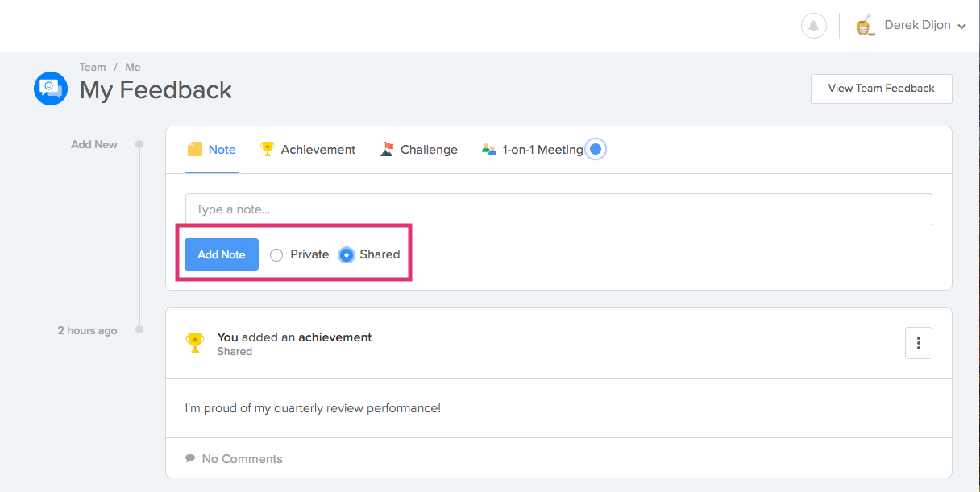Click the comment bubble icon

tap(190, 458)
